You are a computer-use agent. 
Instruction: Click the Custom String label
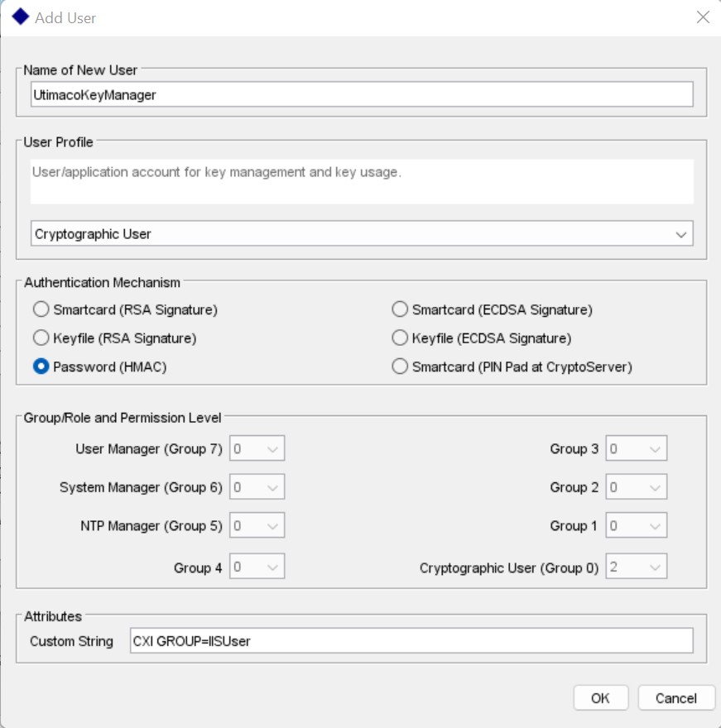(71, 641)
